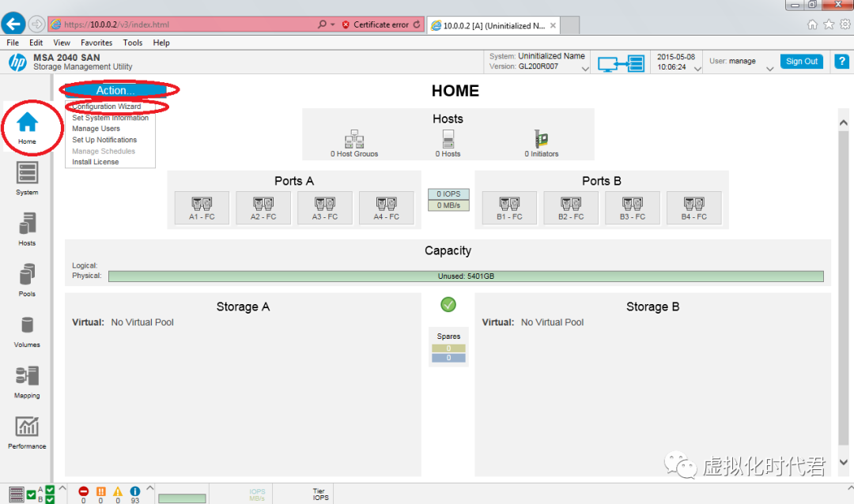
Task: Open the Pools section in sidebar
Action: [x=27, y=280]
